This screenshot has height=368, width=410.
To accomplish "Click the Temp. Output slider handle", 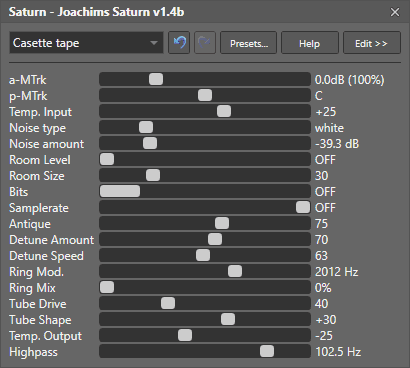I will 185,335.
